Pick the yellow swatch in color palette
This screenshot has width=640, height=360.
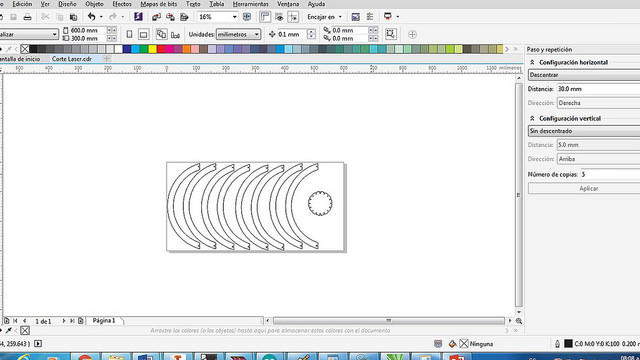[x=152, y=49]
